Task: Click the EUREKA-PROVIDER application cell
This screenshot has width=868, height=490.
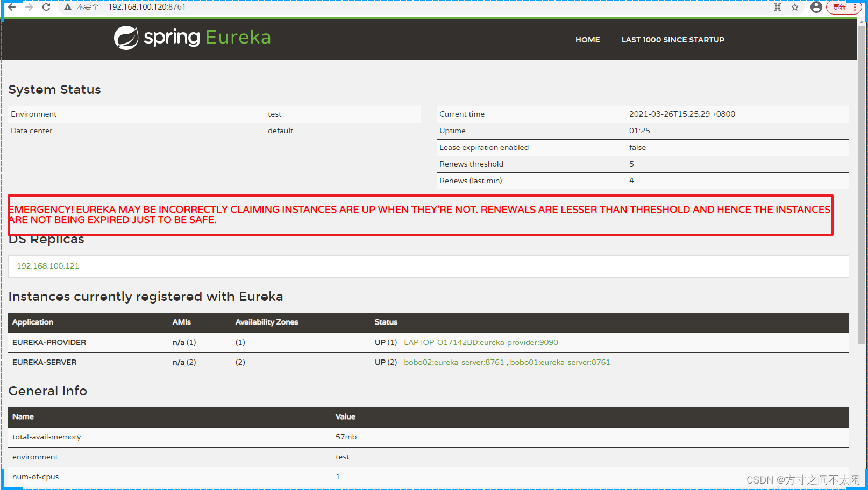Action: 49,342
